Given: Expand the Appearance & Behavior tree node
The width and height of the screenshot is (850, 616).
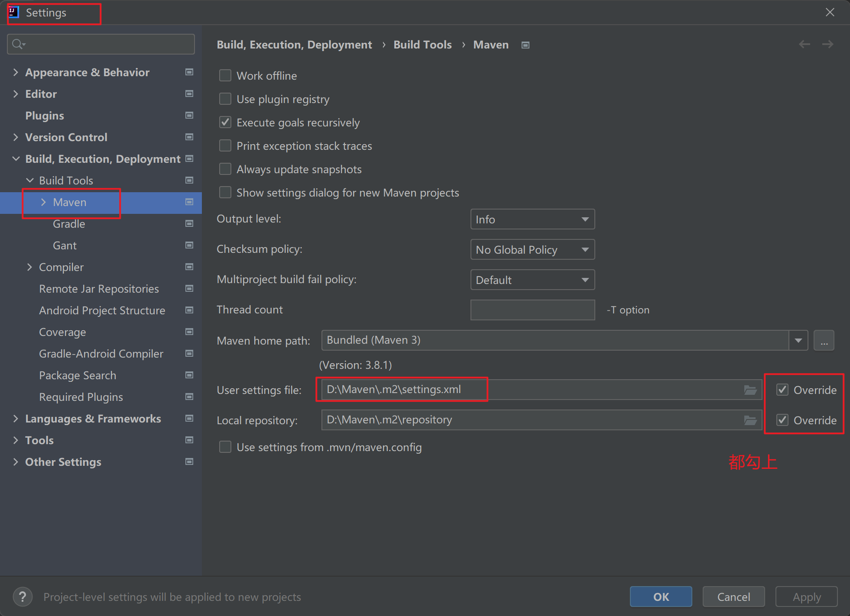Looking at the screenshot, I should click(x=16, y=72).
